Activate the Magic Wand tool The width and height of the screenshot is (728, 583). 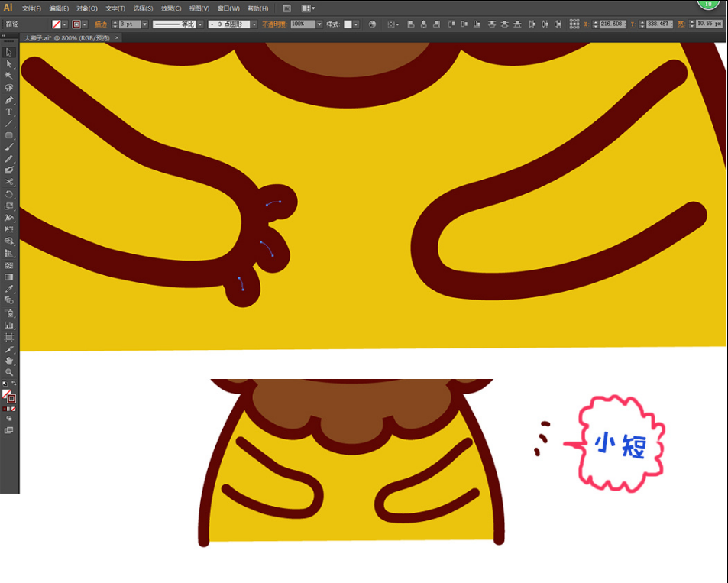pyautogui.click(x=9, y=76)
